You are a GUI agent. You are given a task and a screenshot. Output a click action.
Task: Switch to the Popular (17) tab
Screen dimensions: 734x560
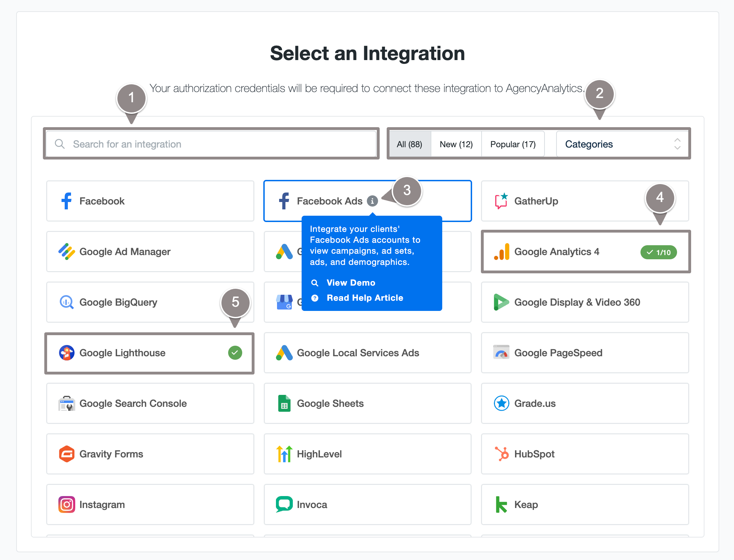click(x=513, y=144)
